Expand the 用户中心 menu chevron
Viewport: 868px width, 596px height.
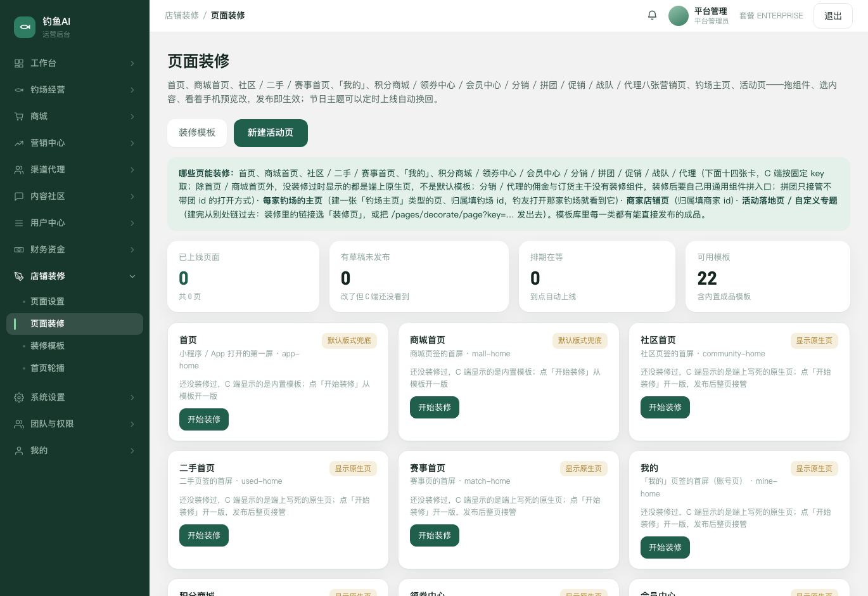132,223
